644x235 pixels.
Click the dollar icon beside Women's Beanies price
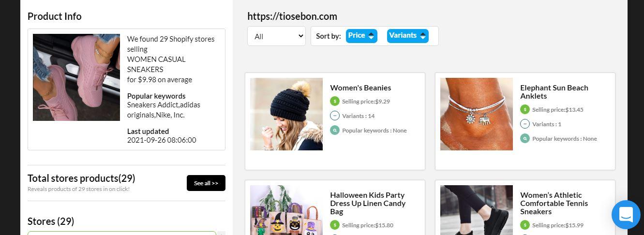[x=335, y=101]
